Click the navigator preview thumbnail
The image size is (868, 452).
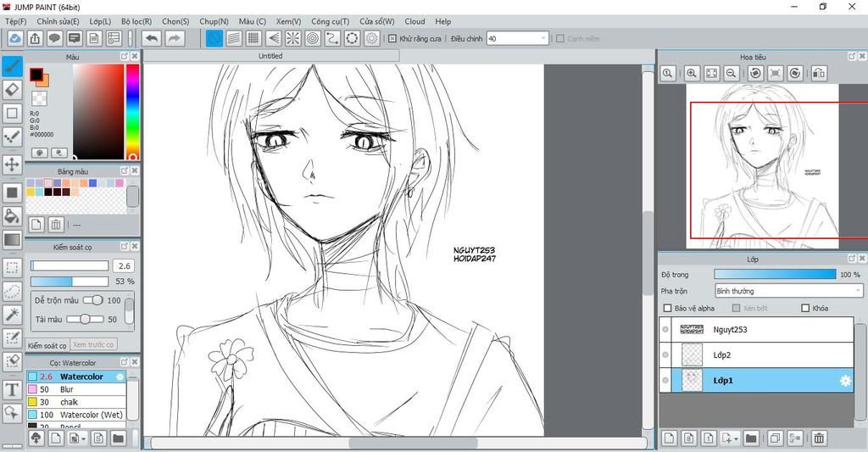(762, 166)
